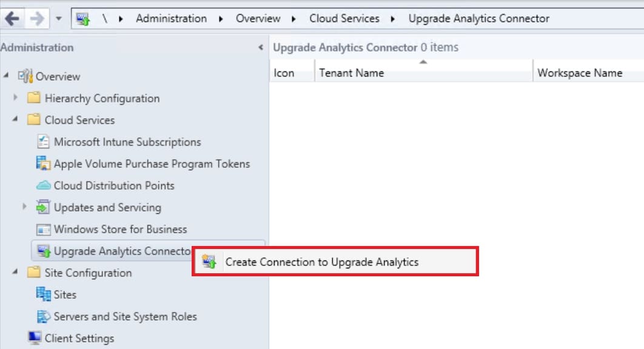Expand the Hierarchy Configuration folder

(x=15, y=98)
